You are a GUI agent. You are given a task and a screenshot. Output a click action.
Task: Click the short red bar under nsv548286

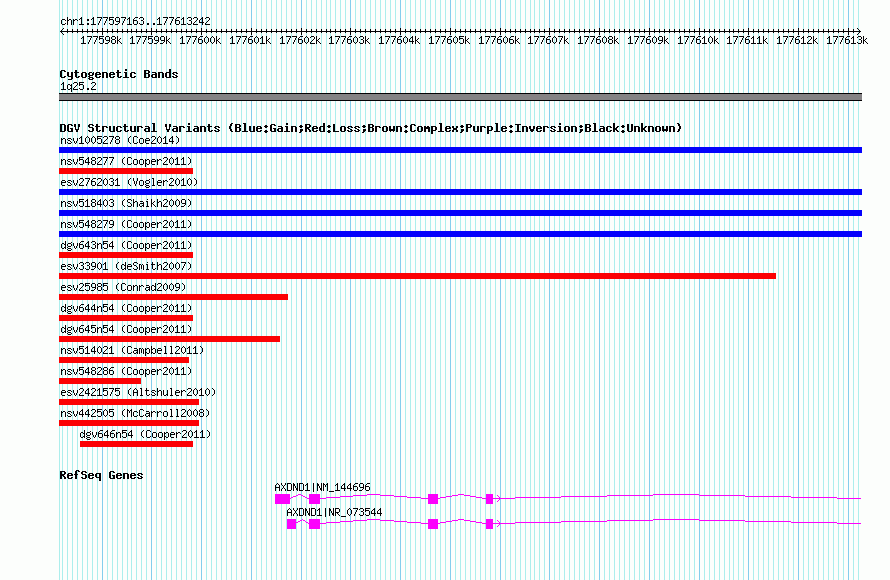(x=100, y=381)
